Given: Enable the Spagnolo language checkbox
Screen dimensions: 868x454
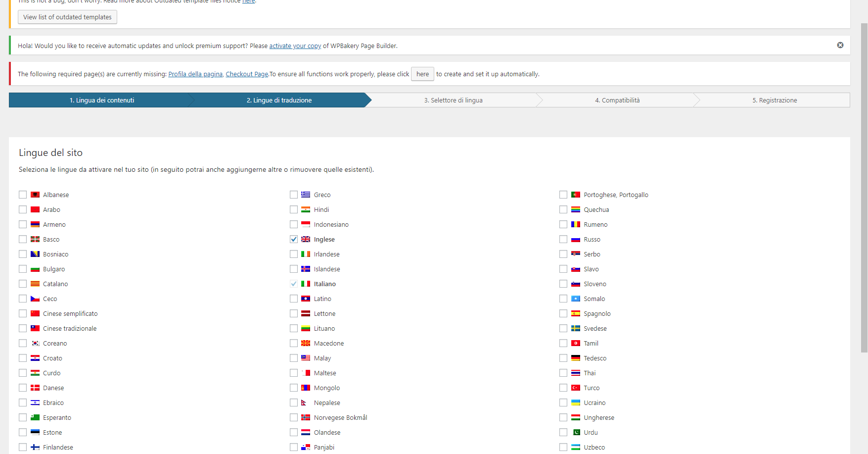Looking at the screenshot, I should coord(563,313).
